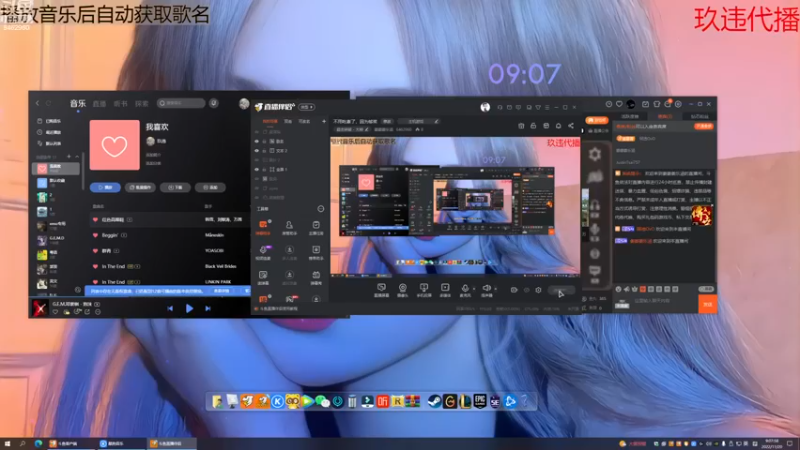The height and width of the screenshot is (450, 800).
Task: Click the large gear icon in chat sidebar
Action: (594, 154)
